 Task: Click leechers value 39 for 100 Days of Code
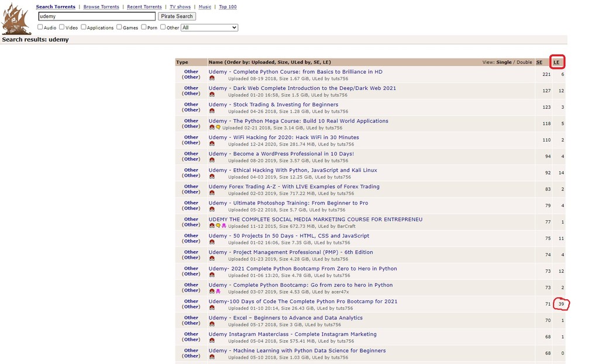coord(561,304)
